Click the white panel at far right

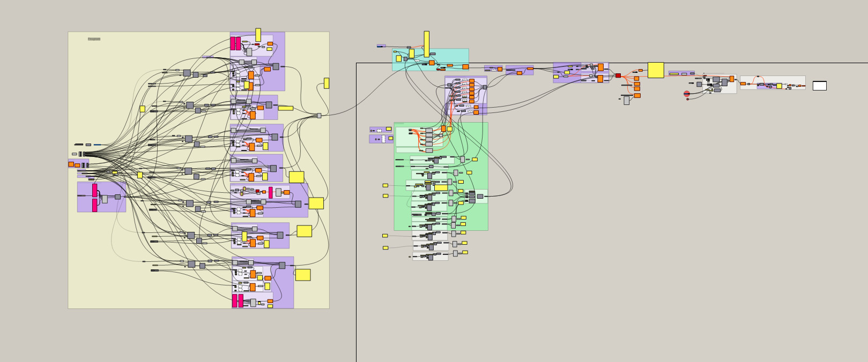(819, 86)
